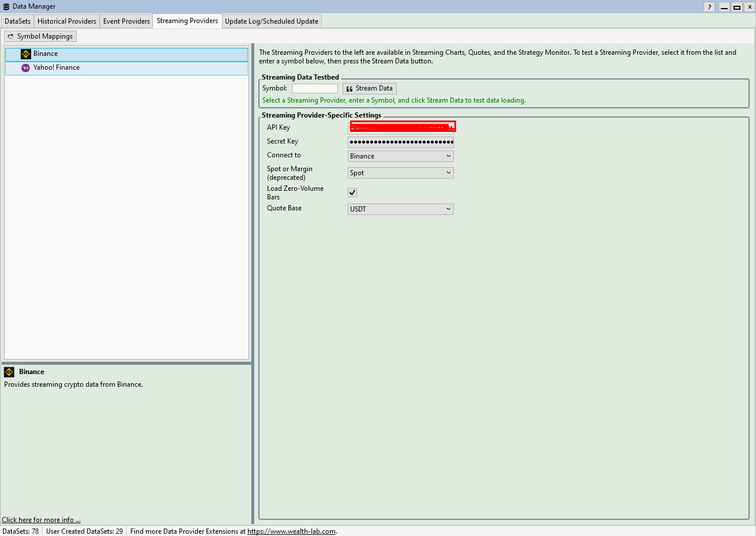Maximize the Data Manager window

(737, 7)
